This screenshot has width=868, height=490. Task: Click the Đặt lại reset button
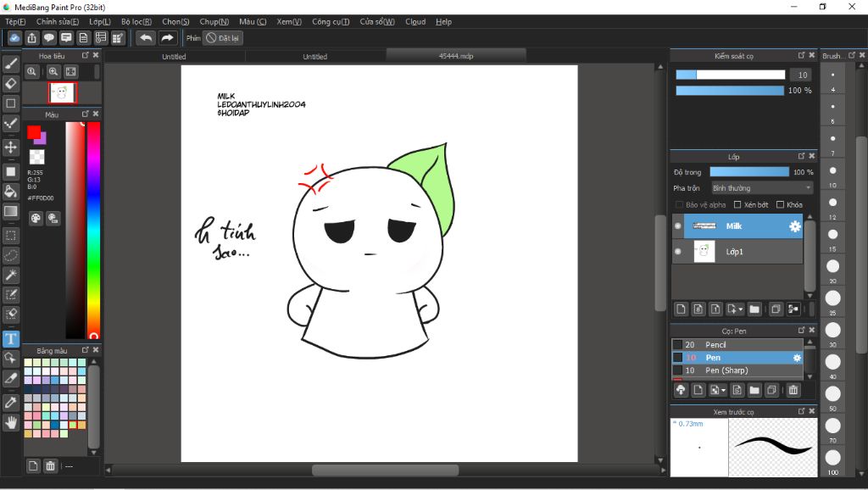(x=223, y=38)
